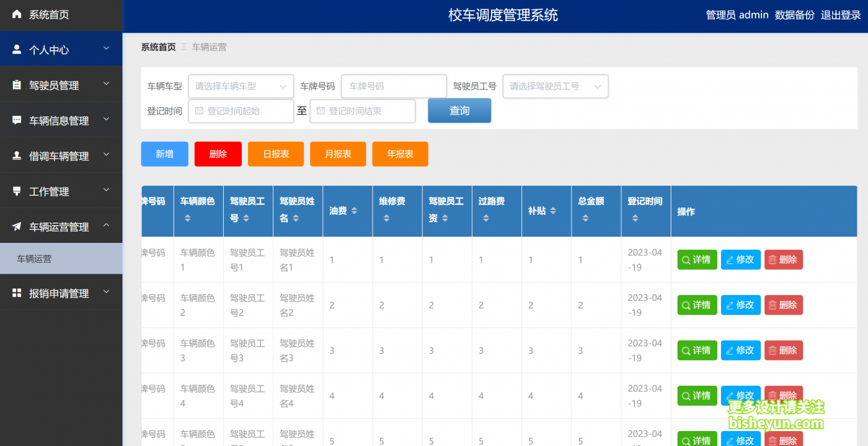Click the home icon beside 系统首页
The height and width of the screenshot is (446, 868).
16,14
